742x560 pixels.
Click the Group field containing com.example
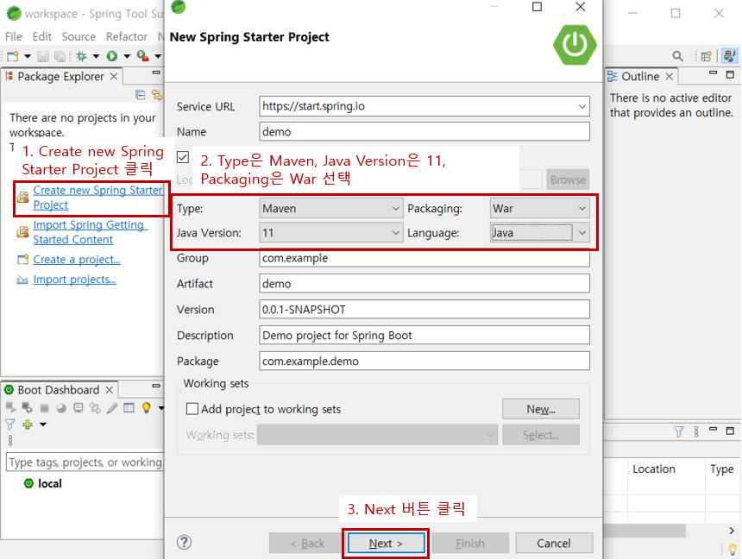[x=424, y=259]
